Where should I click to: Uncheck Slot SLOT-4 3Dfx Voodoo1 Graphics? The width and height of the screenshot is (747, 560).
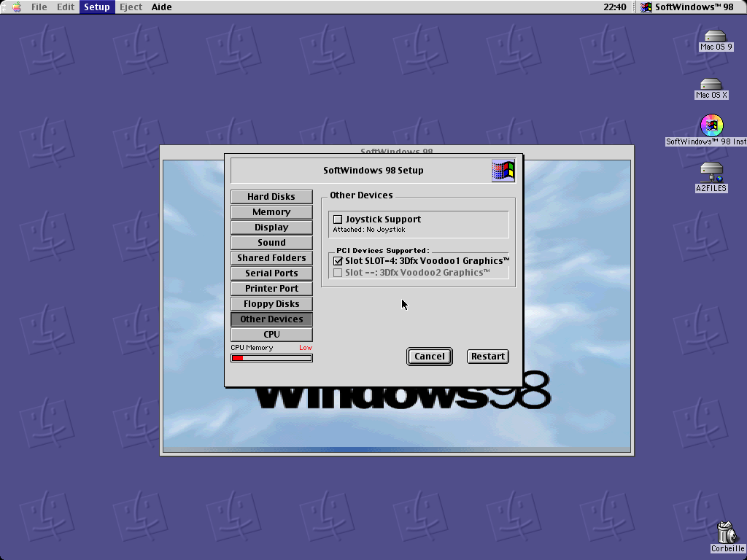[x=338, y=261]
